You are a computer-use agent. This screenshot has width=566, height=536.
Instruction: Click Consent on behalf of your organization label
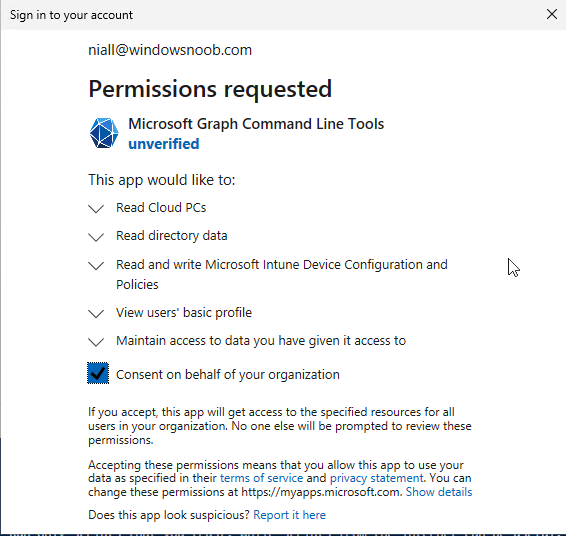pyautogui.click(x=228, y=375)
